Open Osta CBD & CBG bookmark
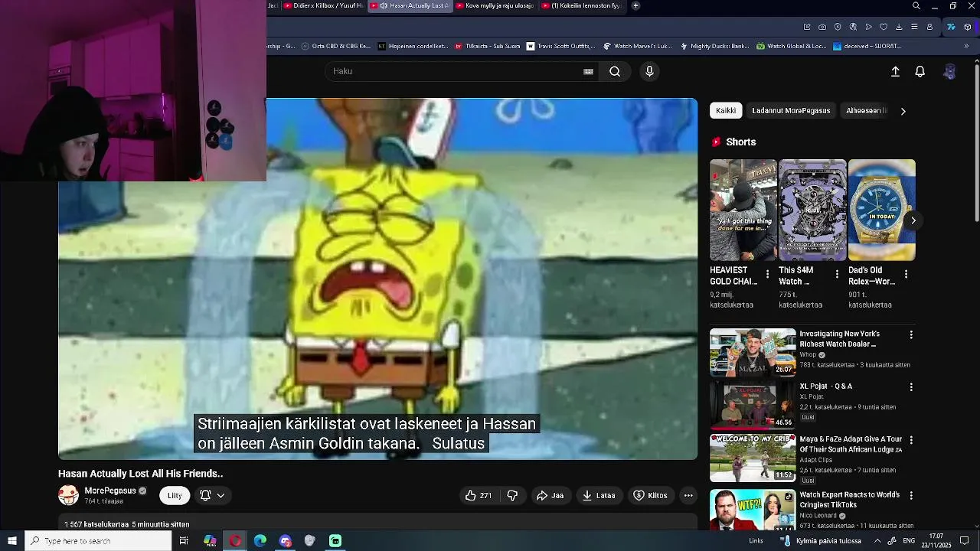The image size is (980, 551). coord(335,46)
